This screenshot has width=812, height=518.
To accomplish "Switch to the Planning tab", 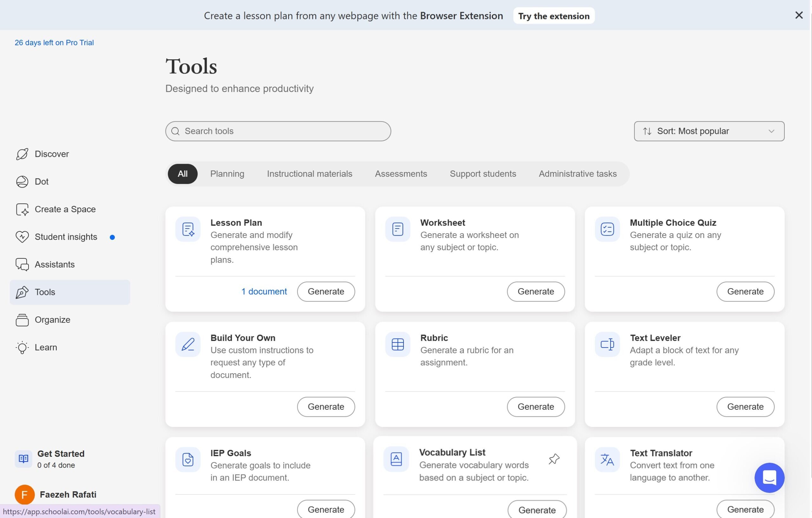I will click(x=227, y=174).
